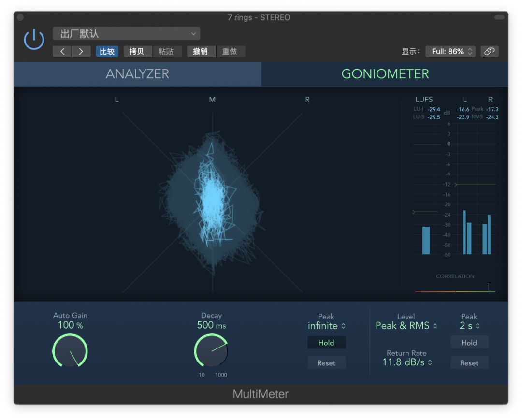Click the window close button

[x=20, y=17]
